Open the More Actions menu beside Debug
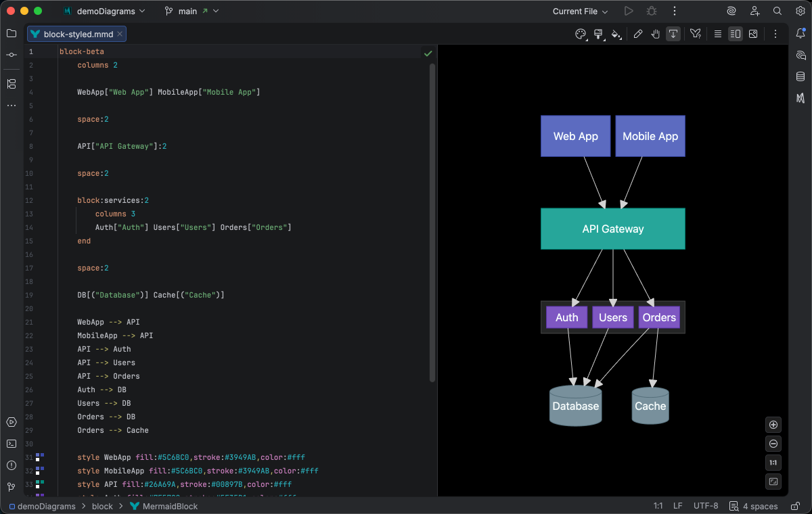The width and height of the screenshot is (812, 514). pos(674,11)
